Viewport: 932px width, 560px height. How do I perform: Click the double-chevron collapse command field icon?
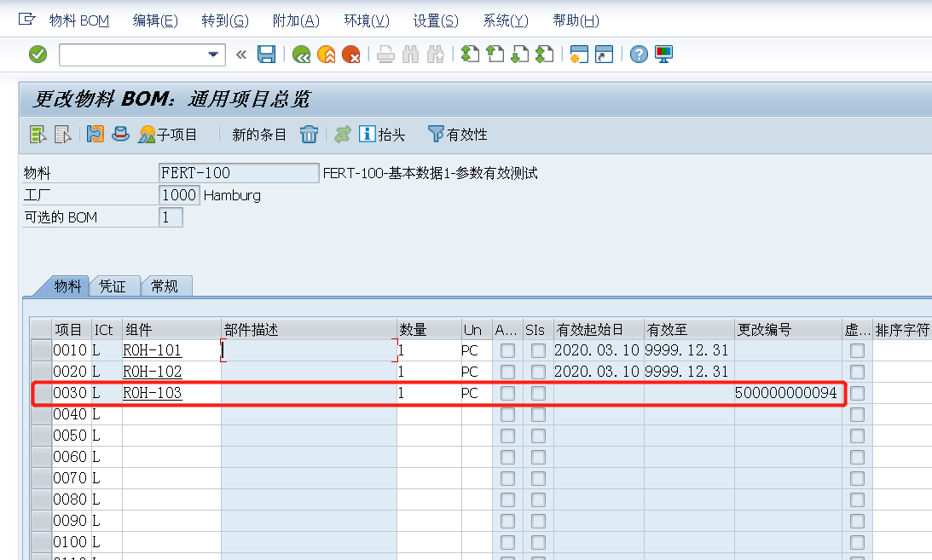(241, 55)
